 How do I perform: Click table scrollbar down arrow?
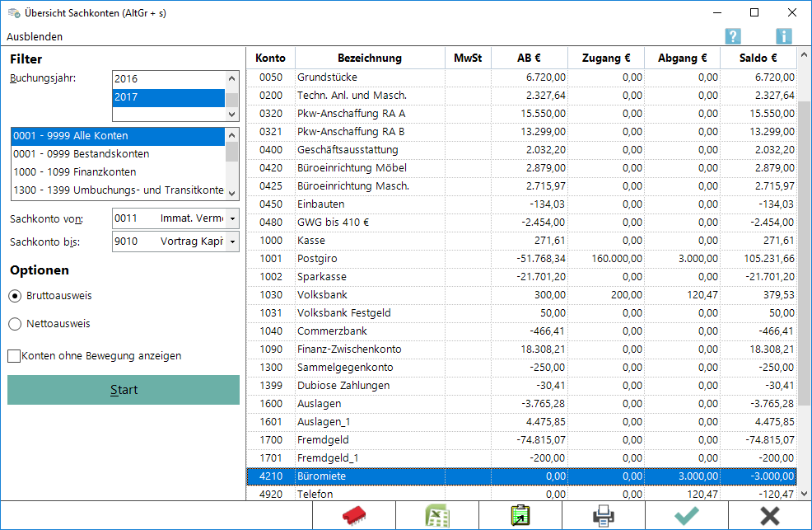[805, 494]
